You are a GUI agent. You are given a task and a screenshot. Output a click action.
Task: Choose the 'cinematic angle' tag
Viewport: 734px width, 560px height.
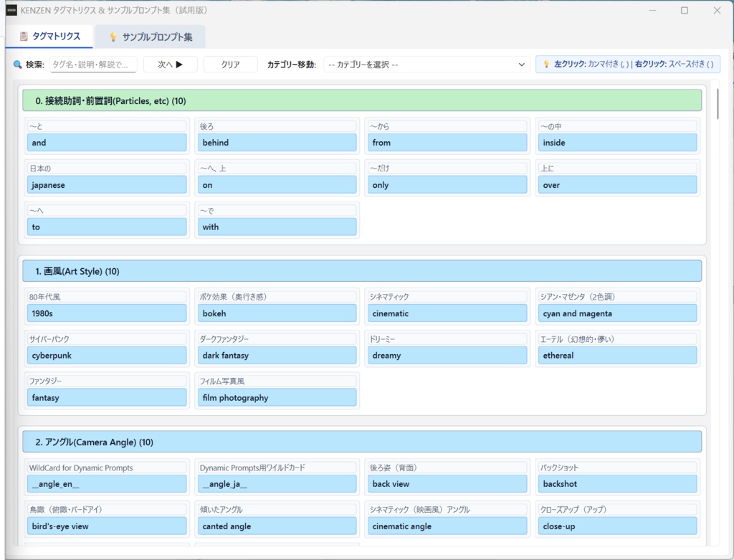[x=447, y=526]
